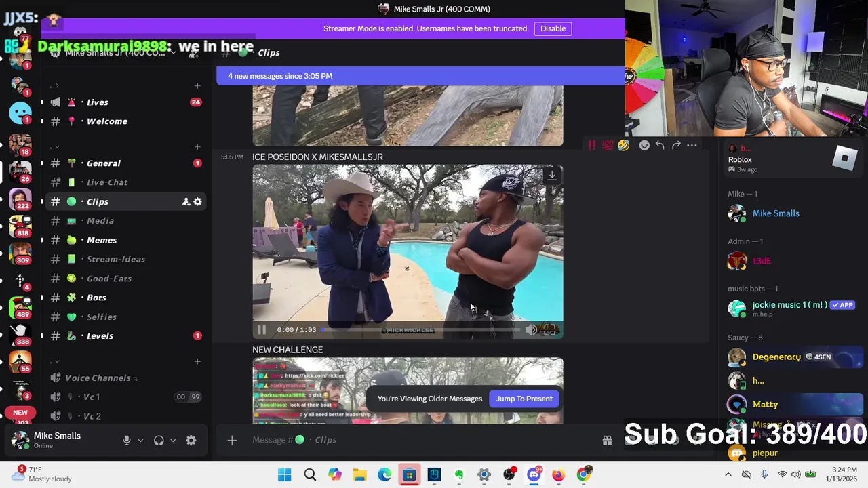This screenshot has height=488, width=868.
Task: Open Clips channel settings gear
Action: (197, 201)
